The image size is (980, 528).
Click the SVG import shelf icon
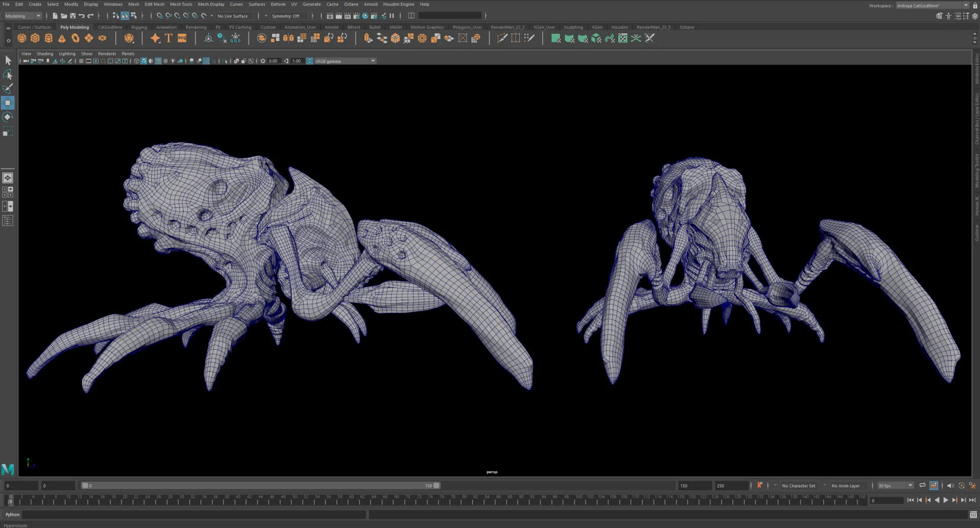(182, 38)
